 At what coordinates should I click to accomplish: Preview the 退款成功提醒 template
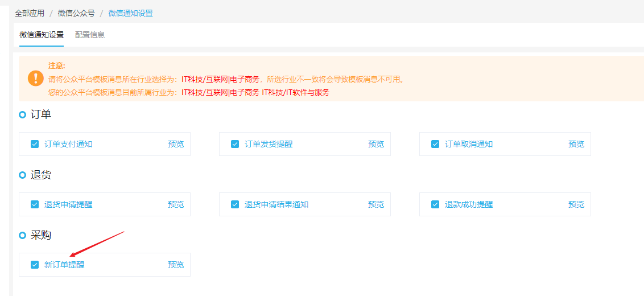pos(576,204)
